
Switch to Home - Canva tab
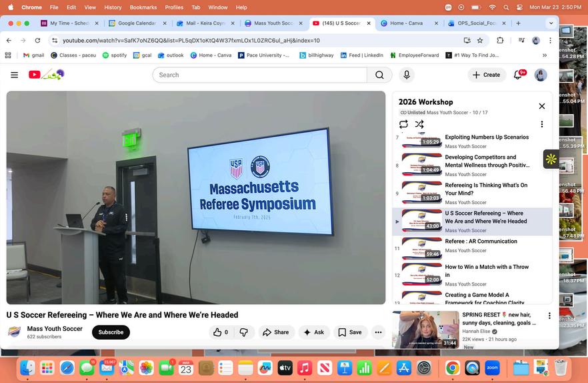click(407, 23)
